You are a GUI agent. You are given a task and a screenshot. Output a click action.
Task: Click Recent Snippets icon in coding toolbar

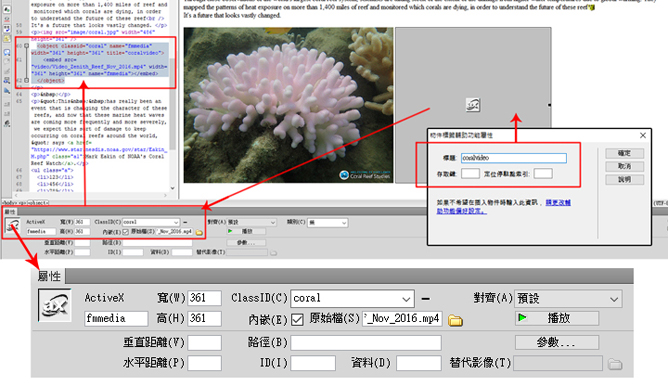point(7,80)
